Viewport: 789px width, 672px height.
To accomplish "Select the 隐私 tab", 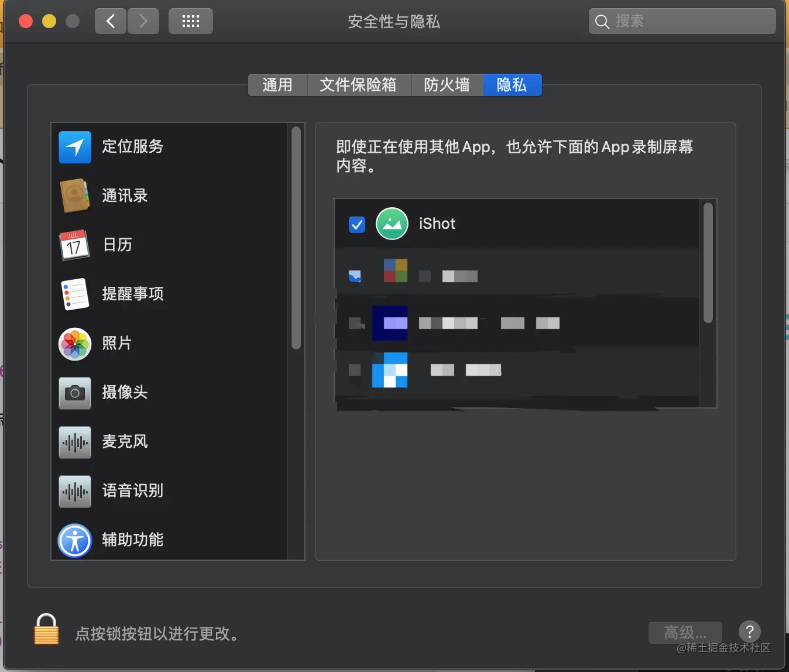I will (x=512, y=85).
